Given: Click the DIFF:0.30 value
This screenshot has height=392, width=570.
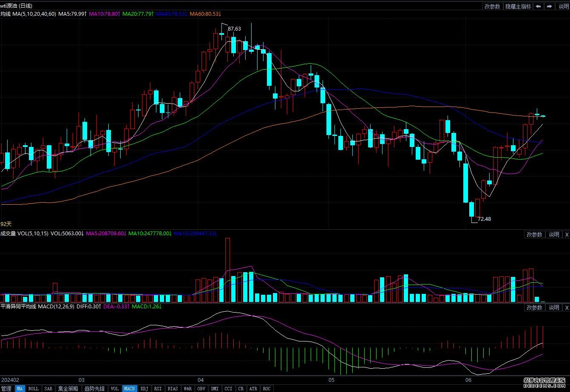Looking at the screenshot, I should (x=90, y=307).
